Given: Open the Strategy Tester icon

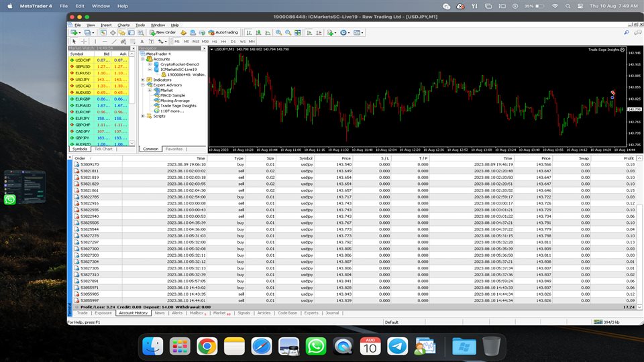Looking at the screenshot, I should coord(141,32).
